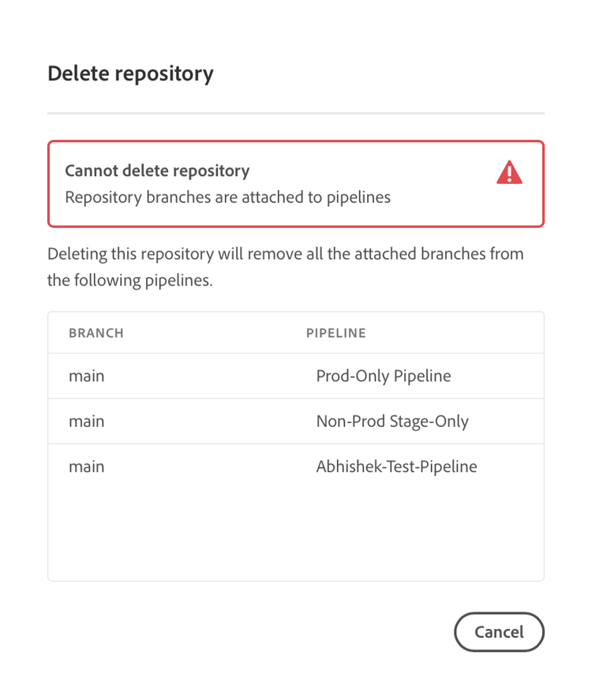Click the word pipelines in the alert

coord(358,198)
